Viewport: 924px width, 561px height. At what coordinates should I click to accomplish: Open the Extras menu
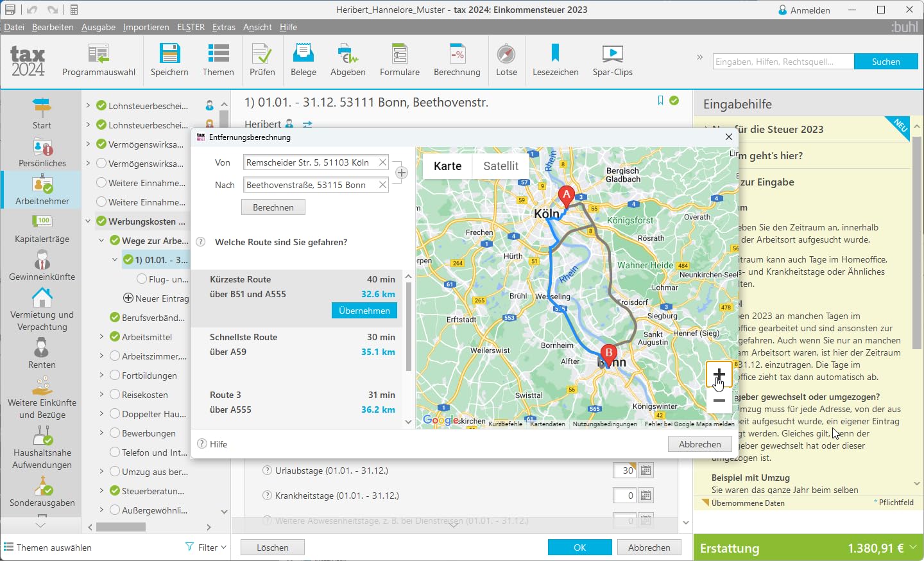(224, 27)
